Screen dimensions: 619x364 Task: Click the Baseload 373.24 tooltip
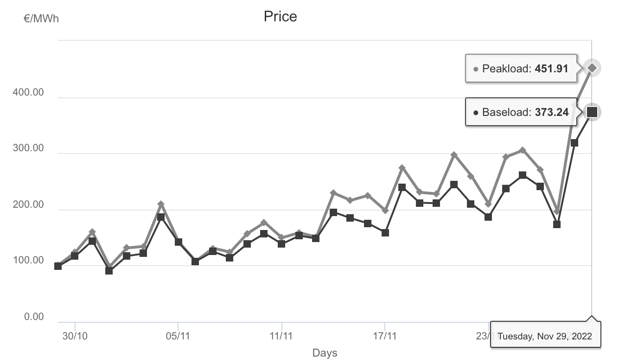[x=521, y=112]
